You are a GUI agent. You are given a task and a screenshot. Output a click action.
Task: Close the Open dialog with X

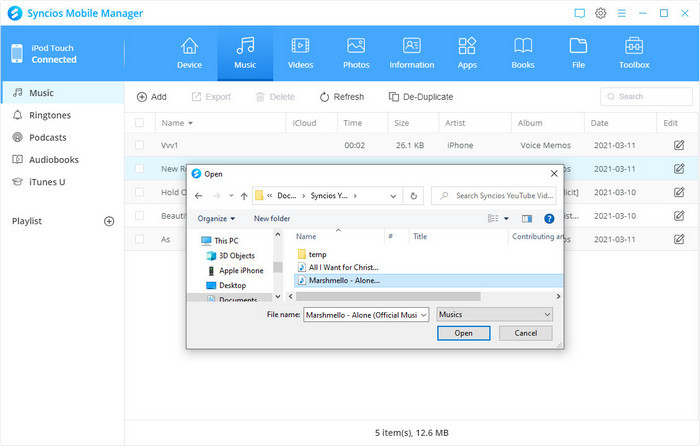554,174
